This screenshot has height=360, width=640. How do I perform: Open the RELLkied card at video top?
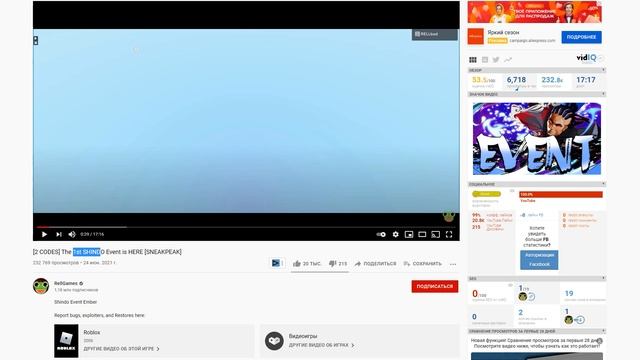(x=434, y=34)
